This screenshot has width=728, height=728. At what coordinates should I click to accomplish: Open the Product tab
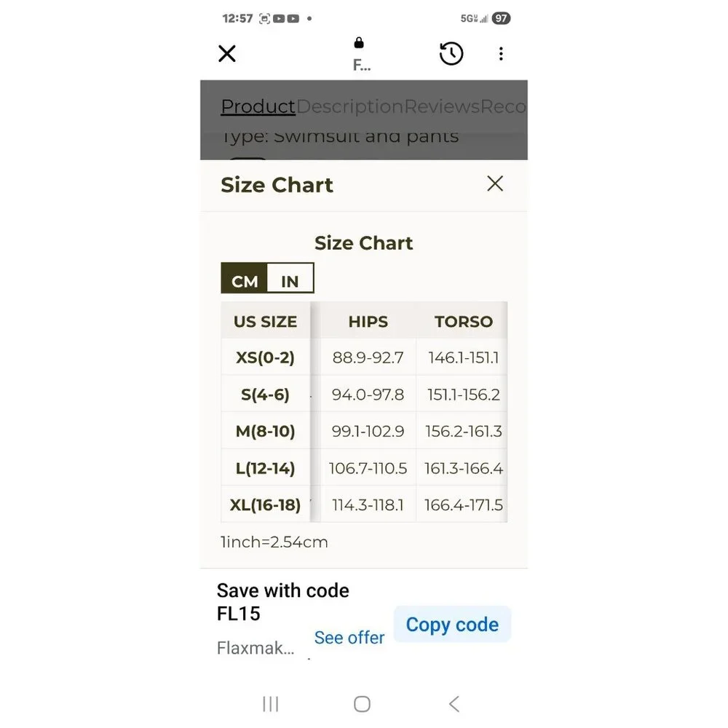pyautogui.click(x=258, y=106)
